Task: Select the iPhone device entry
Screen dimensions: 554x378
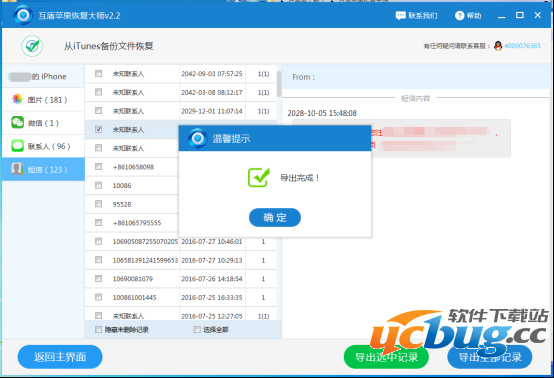Action: click(x=43, y=76)
